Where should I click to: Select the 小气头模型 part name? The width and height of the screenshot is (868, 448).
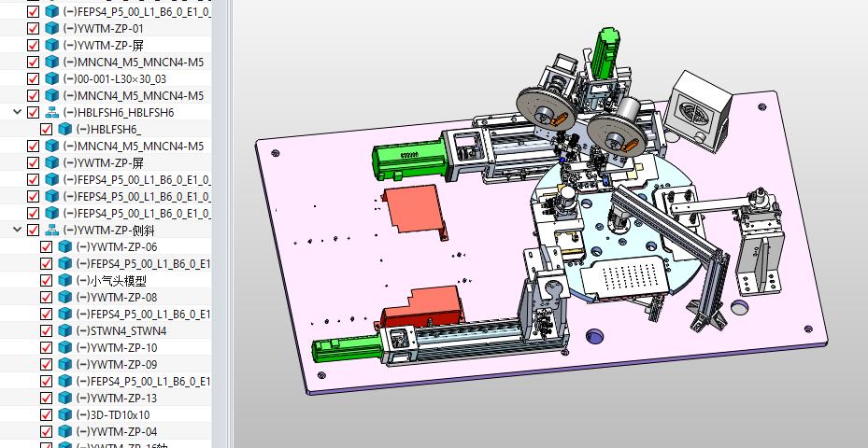click(111, 280)
